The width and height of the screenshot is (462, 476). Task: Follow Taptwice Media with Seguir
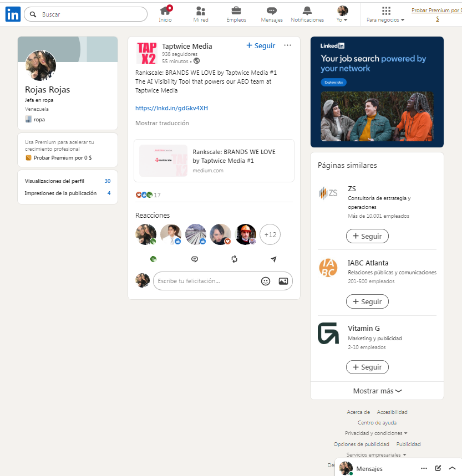(261, 45)
